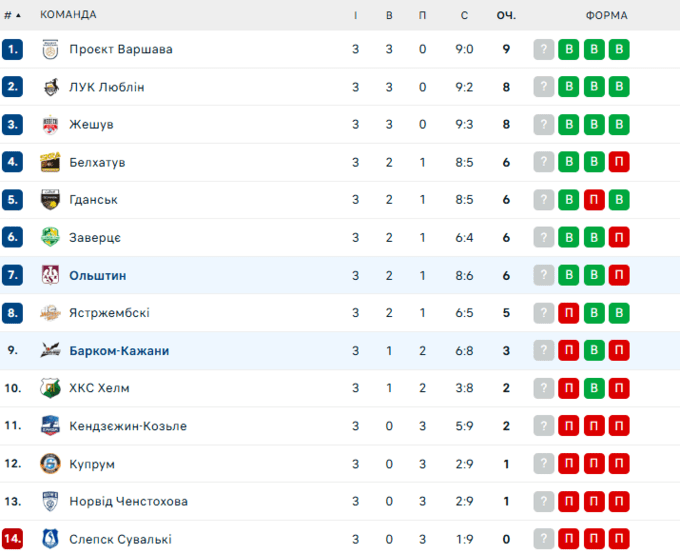Click the КОМАНДА column header
680x554 pixels.
click(x=68, y=15)
